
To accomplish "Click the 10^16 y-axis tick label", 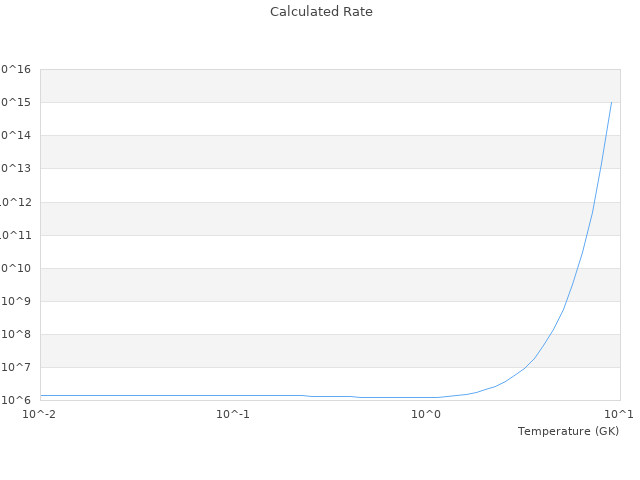I will coord(16,69).
